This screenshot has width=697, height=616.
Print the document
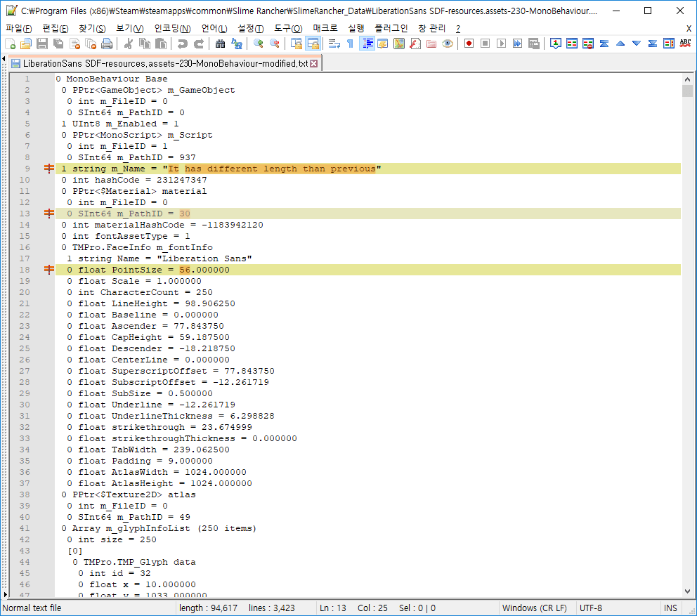pos(107,44)
